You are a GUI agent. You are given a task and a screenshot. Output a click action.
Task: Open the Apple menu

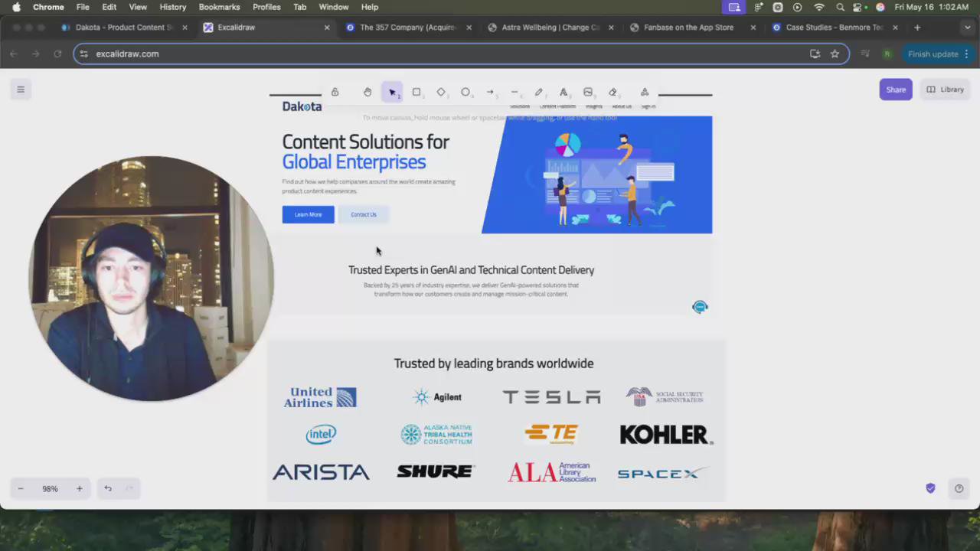(16, 7)
